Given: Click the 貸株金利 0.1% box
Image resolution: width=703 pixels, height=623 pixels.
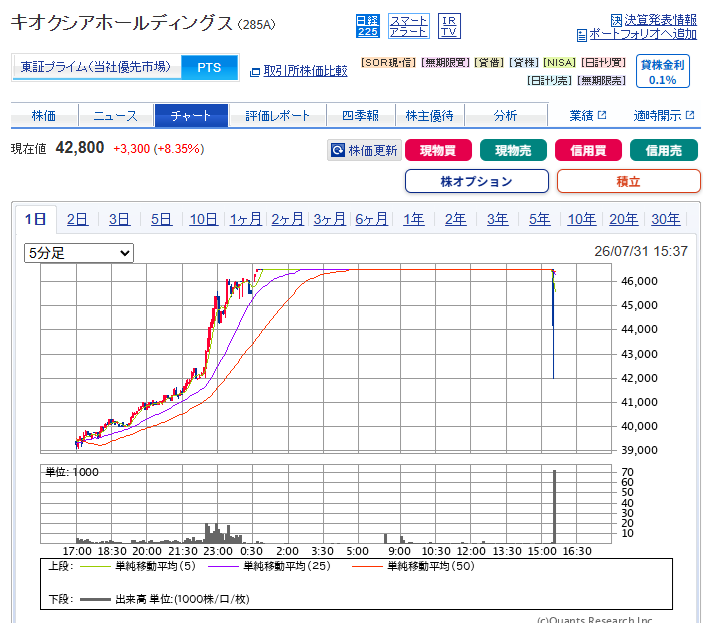Looking at the screenshot, I should pos(663,72).
